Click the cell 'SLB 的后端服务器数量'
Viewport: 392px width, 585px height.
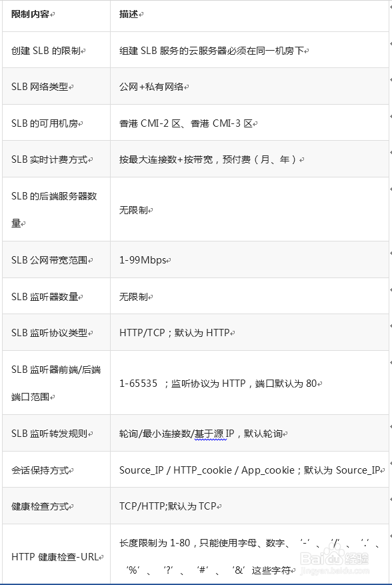tap(56, 209)
